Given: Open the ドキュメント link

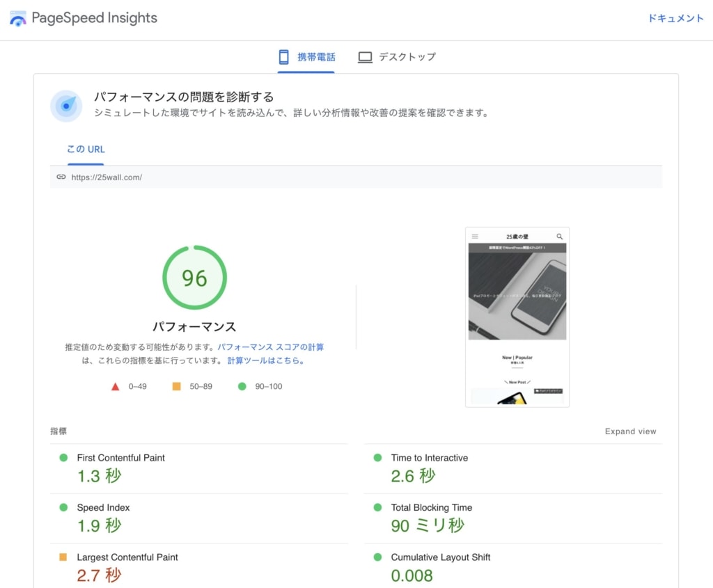Looking at the screenshot, I should 675,18.
